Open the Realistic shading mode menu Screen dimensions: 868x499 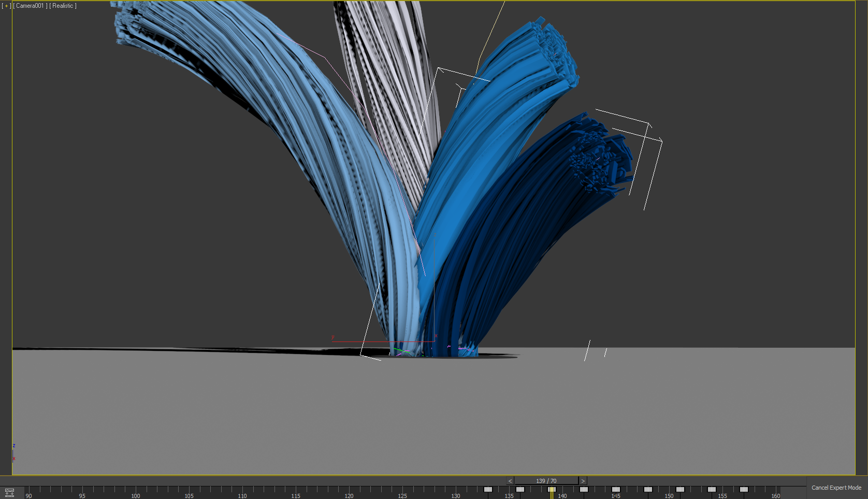pyautogui.click(x=63, y=6)
